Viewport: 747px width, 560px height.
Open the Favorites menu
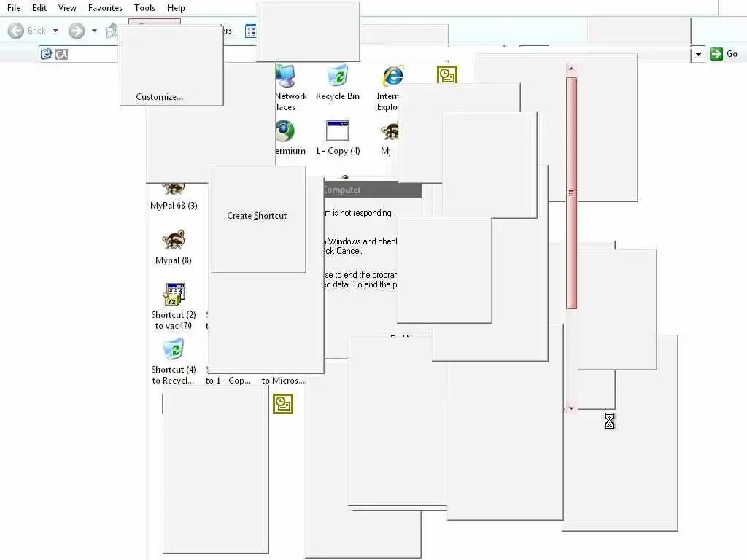[x=105, y=7]
